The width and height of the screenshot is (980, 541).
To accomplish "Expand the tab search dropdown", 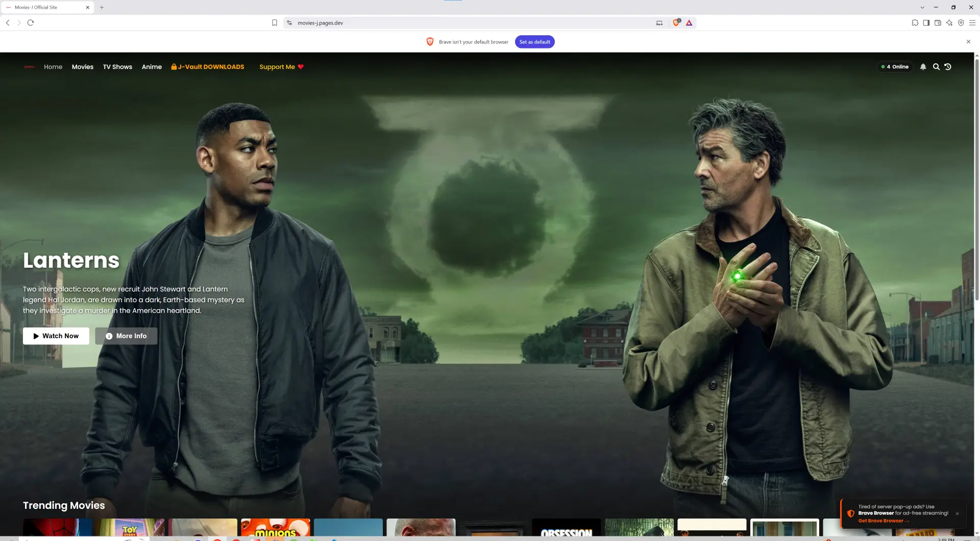I will pyautogui.click(x=922, y=7).
